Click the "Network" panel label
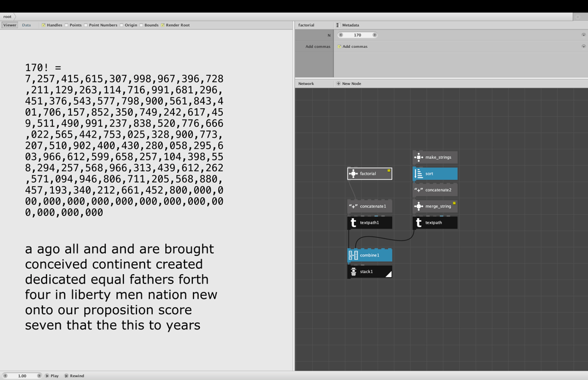 click(x=306, y=84)
